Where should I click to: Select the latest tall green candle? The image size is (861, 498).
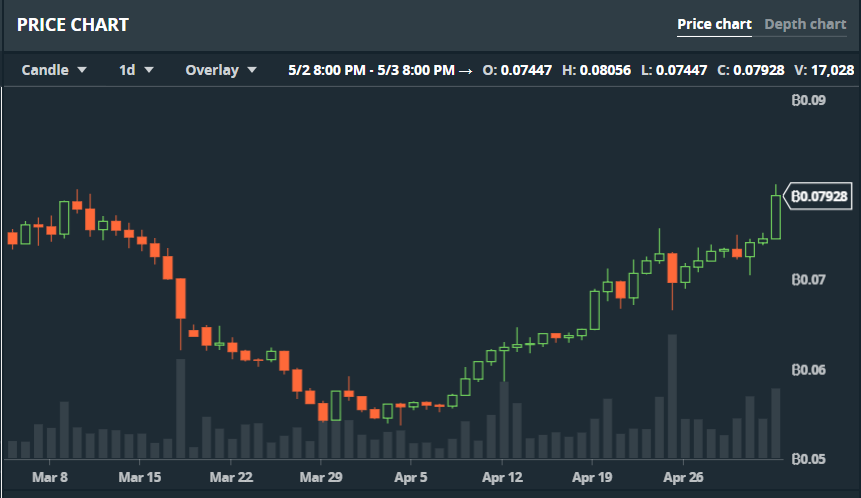(776, 216)
